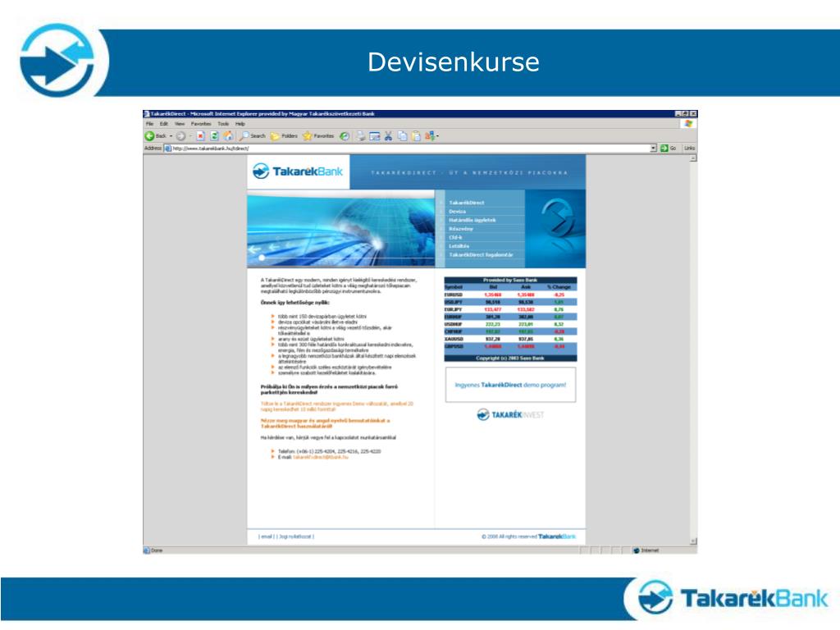
Task: Click the Ingyenes TakarékDirect demo program banner
Action: tap(510, 385)
